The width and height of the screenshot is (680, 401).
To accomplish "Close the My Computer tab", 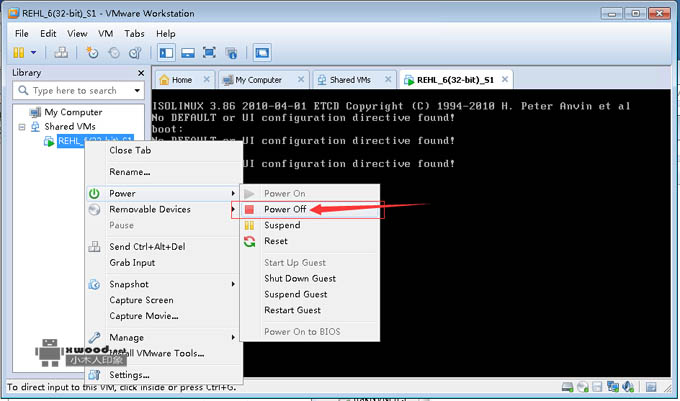I will pyautogui.click(x=301, y=79).
